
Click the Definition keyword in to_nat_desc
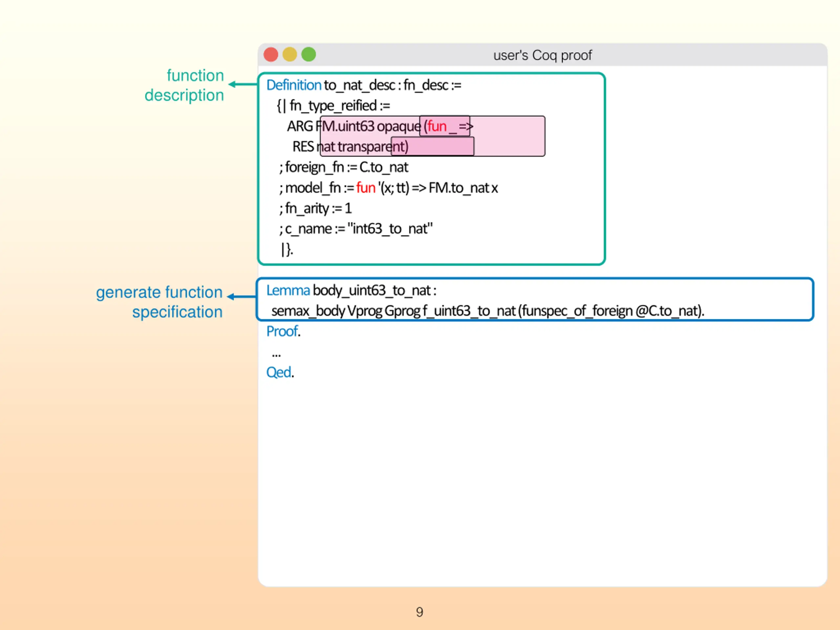pyautogui.click(x=294, y=85)
